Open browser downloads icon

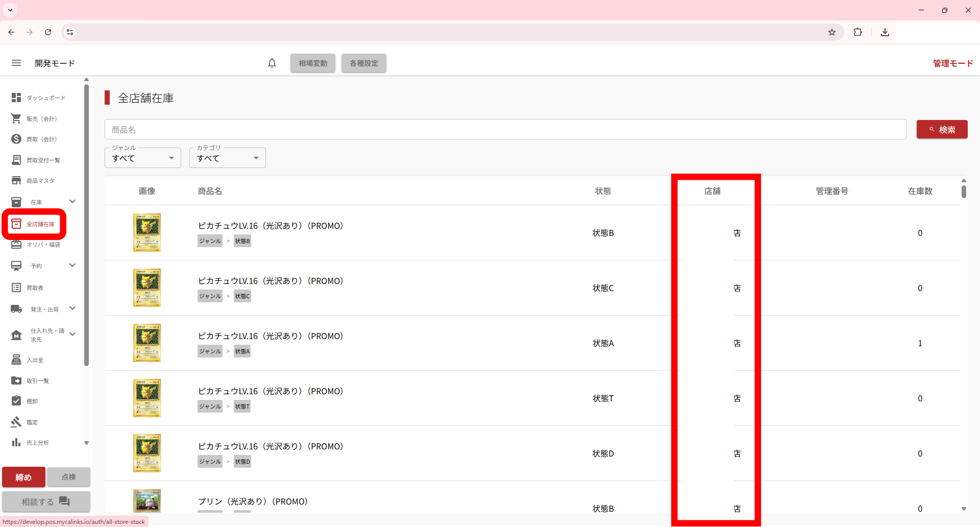click(885, 32)
